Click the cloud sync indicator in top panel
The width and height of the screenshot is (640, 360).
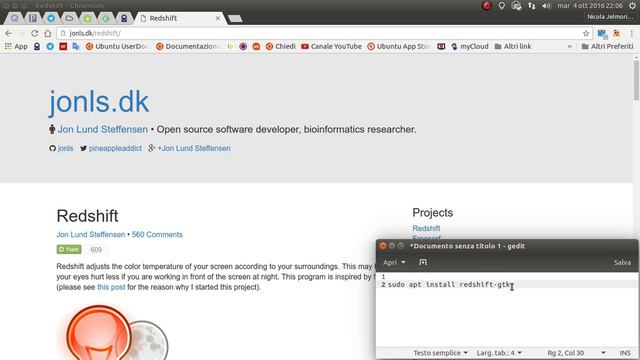(516, 6)
